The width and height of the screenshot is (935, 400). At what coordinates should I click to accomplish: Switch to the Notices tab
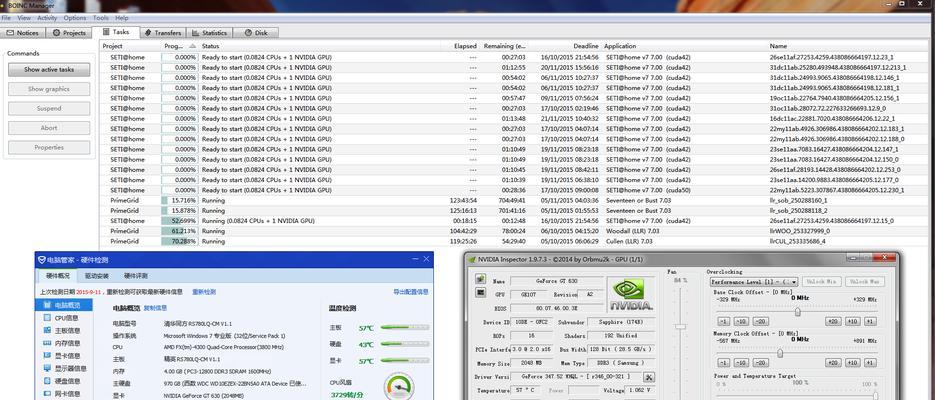pos(23,33)
